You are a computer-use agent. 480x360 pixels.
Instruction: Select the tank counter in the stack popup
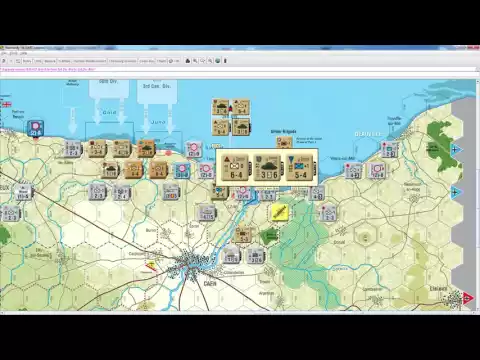click(x=268, y=167)
